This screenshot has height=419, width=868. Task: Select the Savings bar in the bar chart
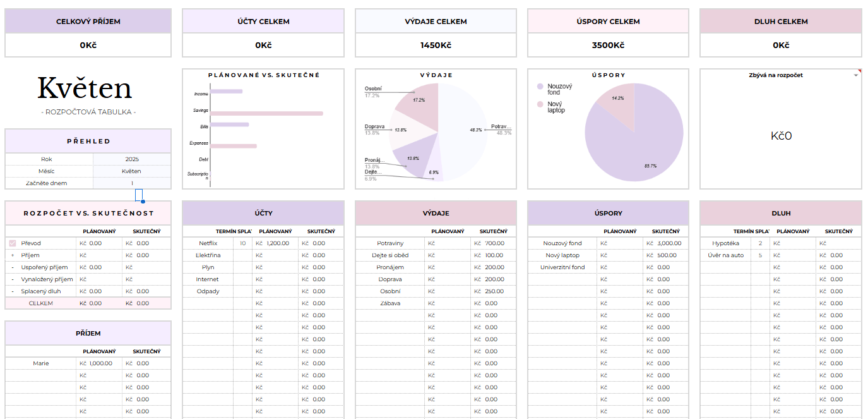pos(266,114)
